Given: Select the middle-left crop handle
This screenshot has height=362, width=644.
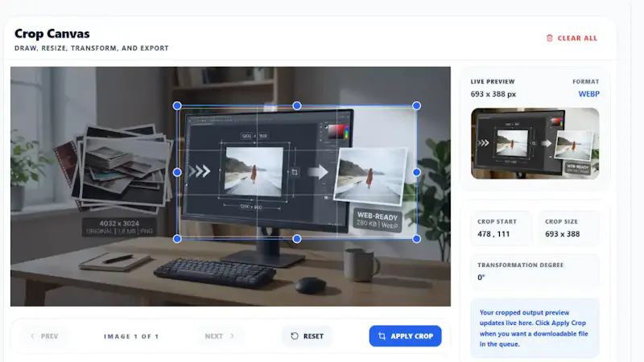Looking at the screenshot, I should pos(177,172).
